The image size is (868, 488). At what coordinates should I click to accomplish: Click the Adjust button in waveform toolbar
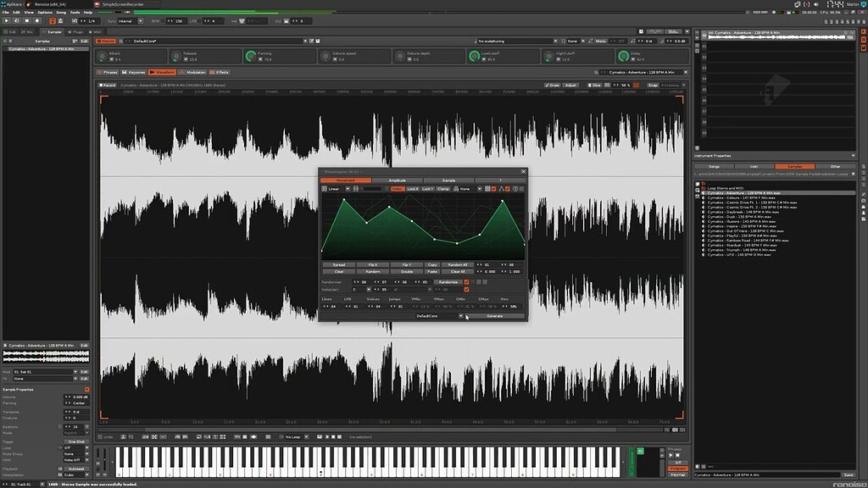click(570, 86)
